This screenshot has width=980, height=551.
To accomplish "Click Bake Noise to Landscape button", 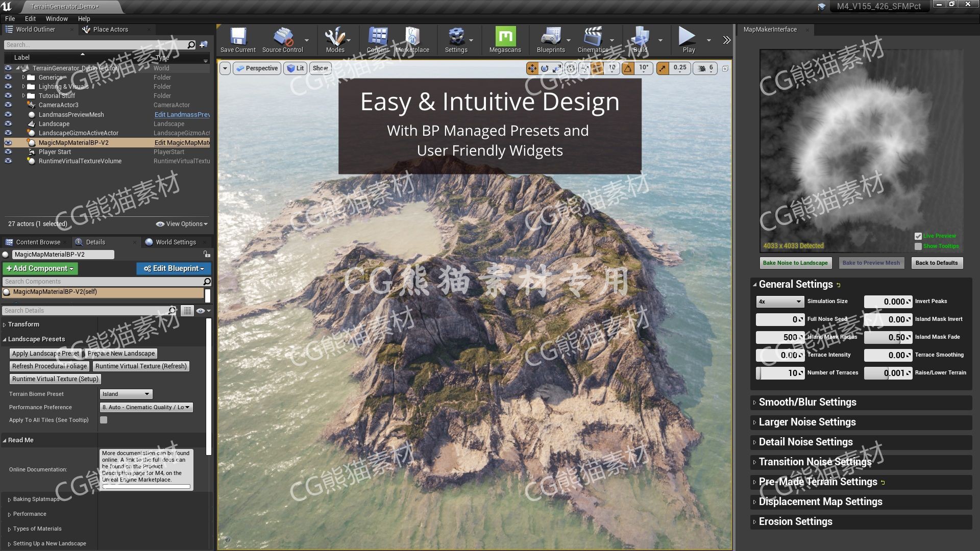I will coord(794,262).
